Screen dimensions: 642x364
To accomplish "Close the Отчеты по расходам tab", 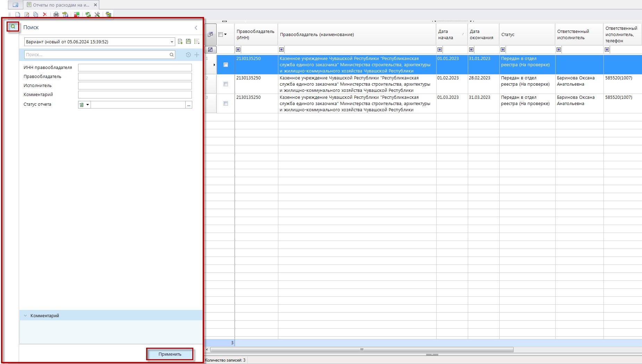I will tap(95, 5).
